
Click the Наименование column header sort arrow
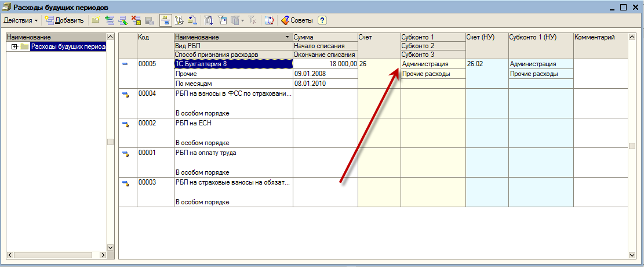point(288,37)
